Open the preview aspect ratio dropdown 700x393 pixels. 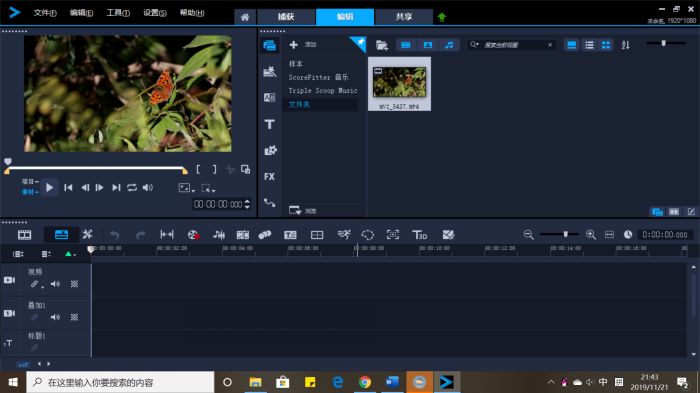point(187,188)
